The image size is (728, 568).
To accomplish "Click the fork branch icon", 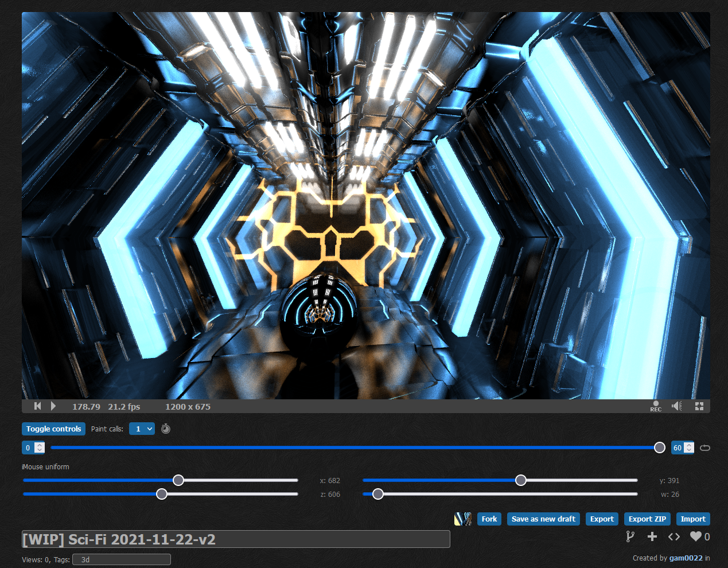I will [x=630, y=536].
